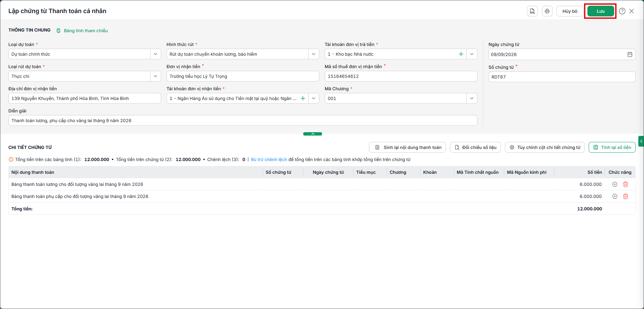The image size is (644, 309).
Task: Export the voucher as an XML file
Action: 532,11
